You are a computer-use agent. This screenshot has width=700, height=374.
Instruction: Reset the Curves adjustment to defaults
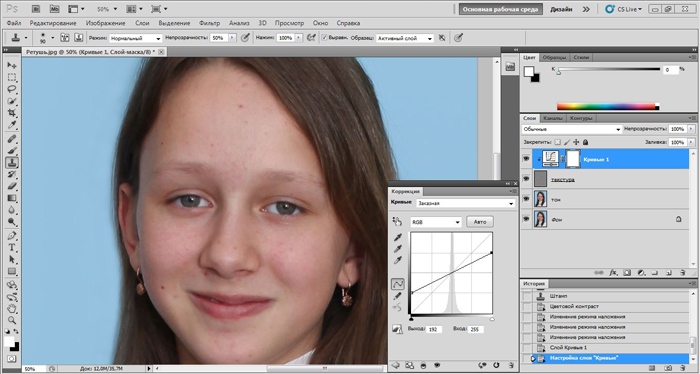496,366
